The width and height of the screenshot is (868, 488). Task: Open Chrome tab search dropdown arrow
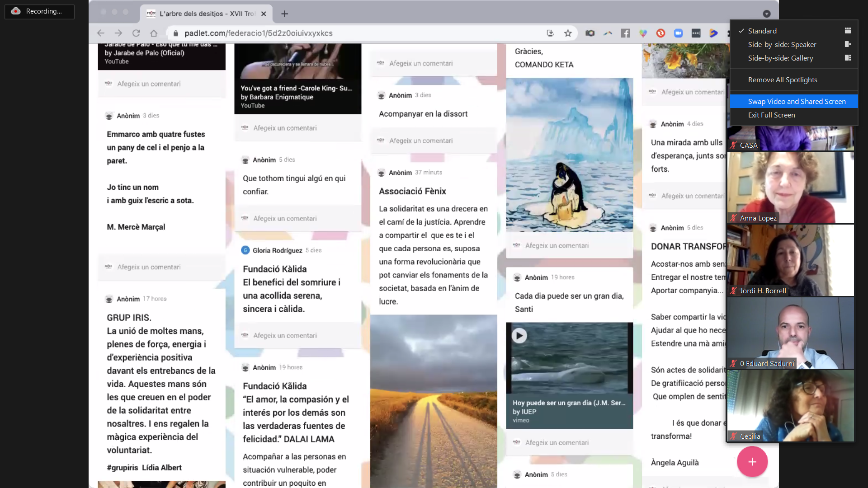[767, 14]
